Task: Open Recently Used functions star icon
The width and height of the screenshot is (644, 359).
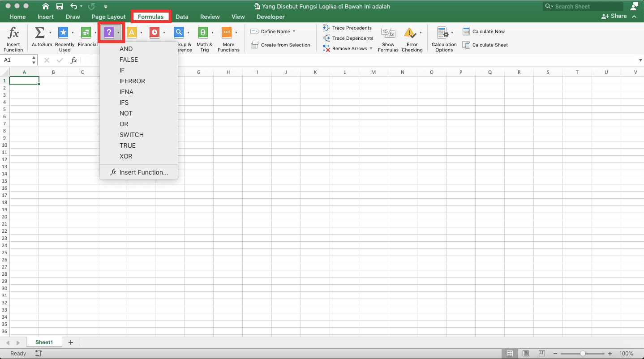Action: (x=63, y=33)
